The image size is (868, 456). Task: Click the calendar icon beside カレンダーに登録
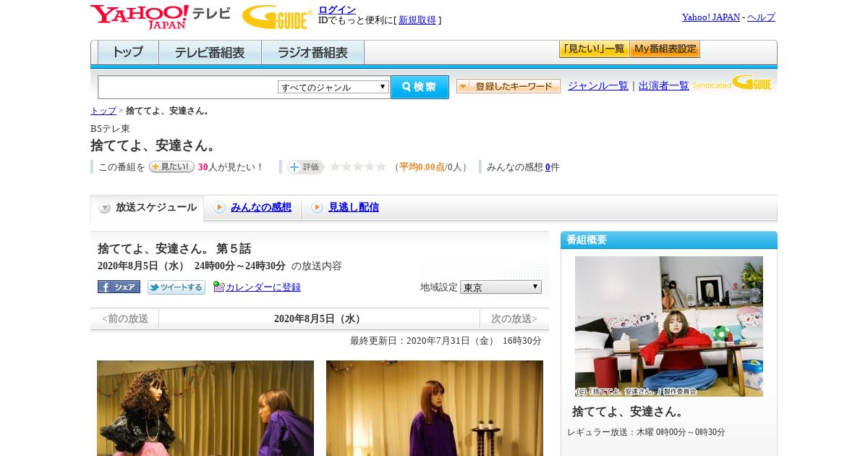pos(219,287)
